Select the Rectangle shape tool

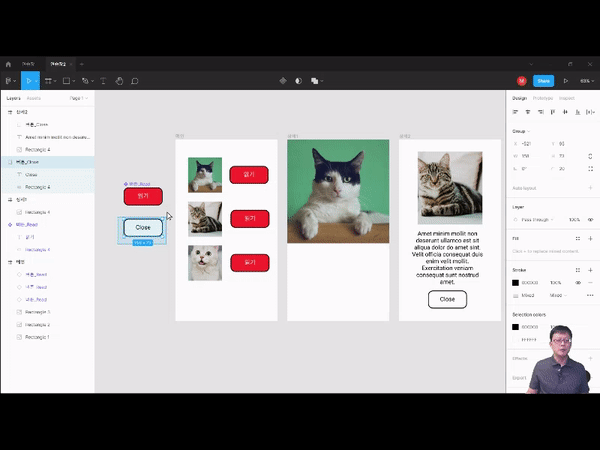67,81
